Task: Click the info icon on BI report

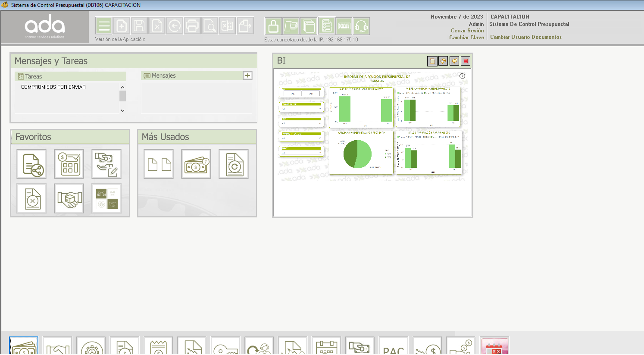Action: tap(462, 76)
